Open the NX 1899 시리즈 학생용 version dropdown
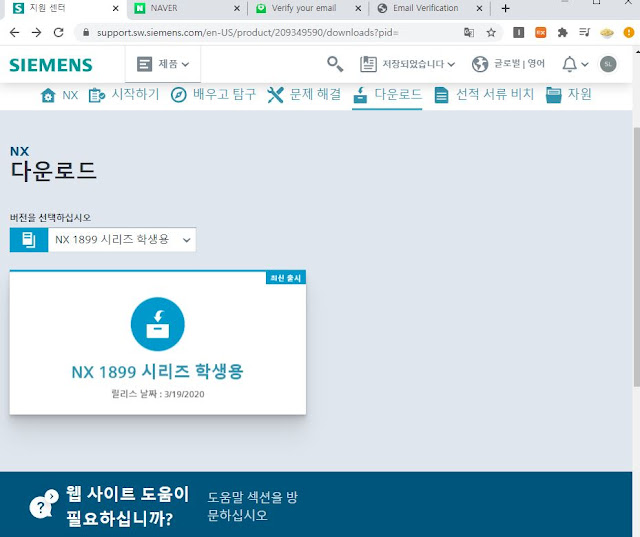The width and height of the screenshot is (640, 537). [x=122, y=240]
